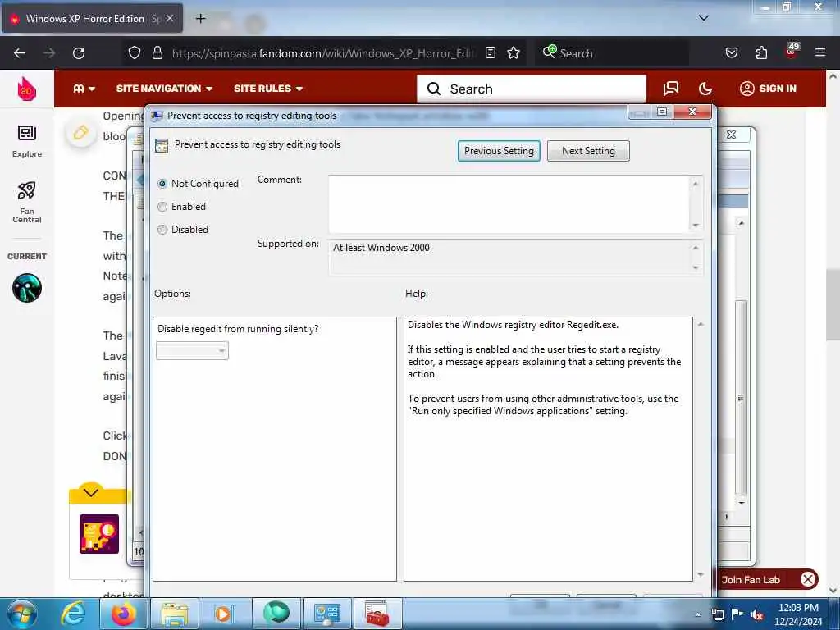Dismiss the Join Fan Lab banner
The height and width of the screenshot is (630, 840).
(808, 579)
